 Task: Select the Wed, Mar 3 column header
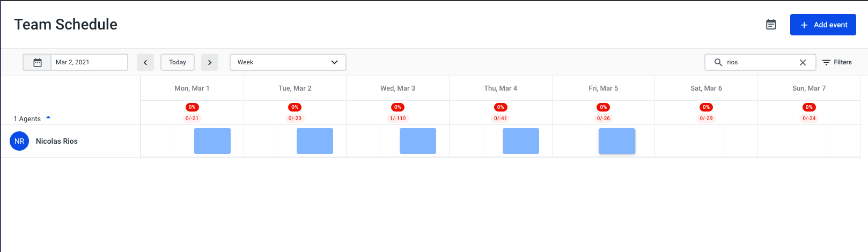(398, 88)
